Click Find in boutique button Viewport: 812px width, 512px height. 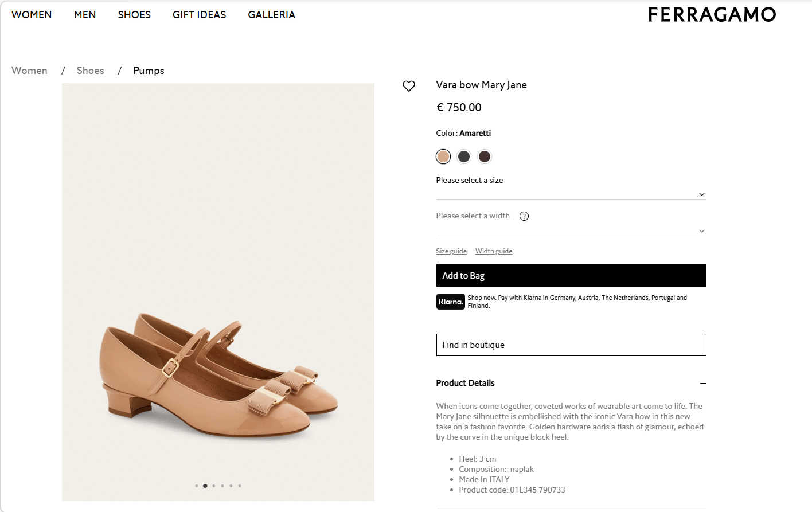tap(571, 345)
